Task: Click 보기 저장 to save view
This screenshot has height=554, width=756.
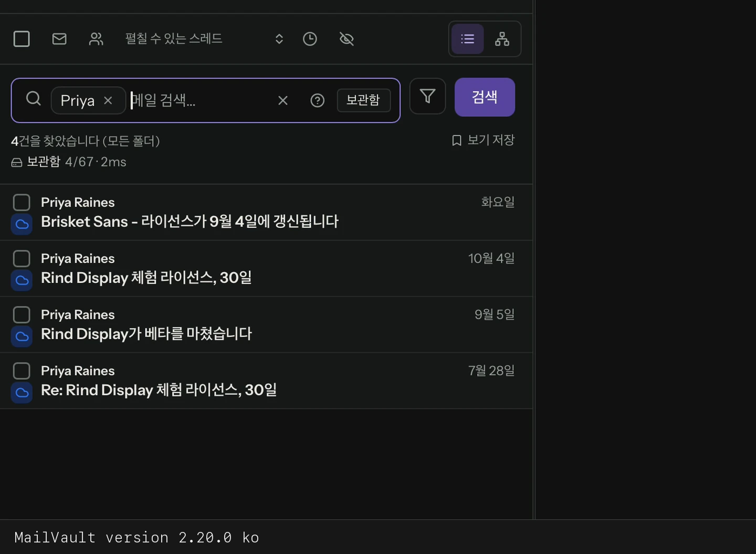Action: [x=484, y=140]
